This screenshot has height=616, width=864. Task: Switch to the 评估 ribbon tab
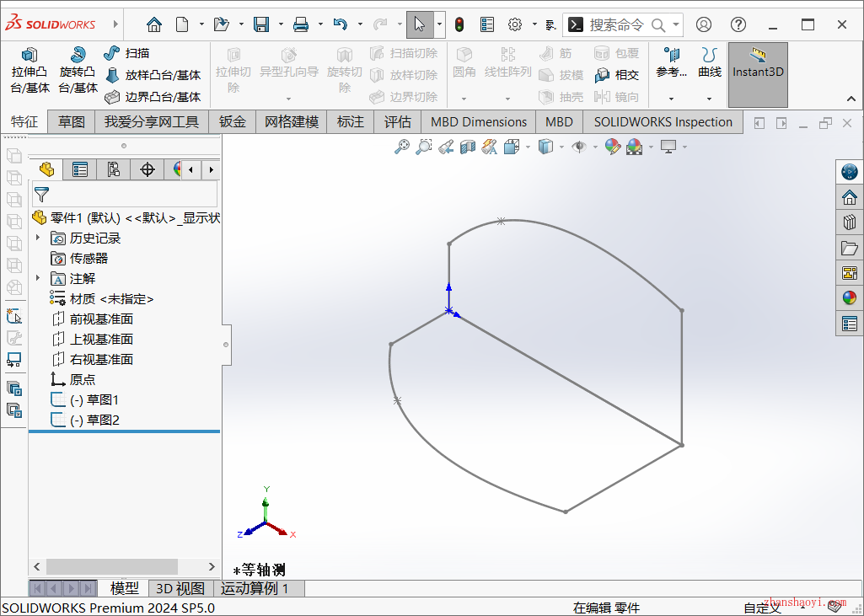397,121
